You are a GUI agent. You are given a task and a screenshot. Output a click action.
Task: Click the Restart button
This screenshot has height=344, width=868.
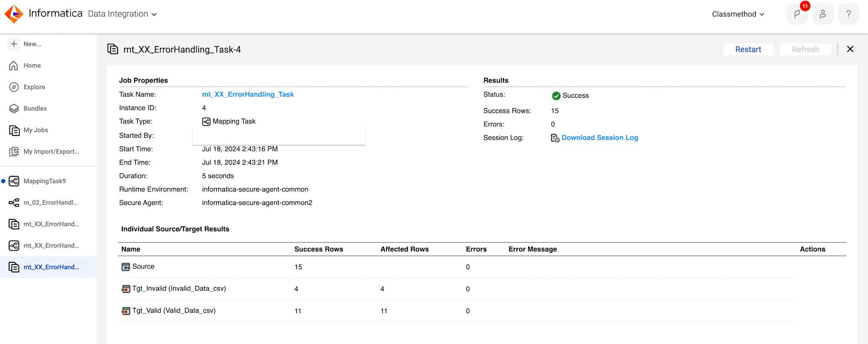click(748, 50)
